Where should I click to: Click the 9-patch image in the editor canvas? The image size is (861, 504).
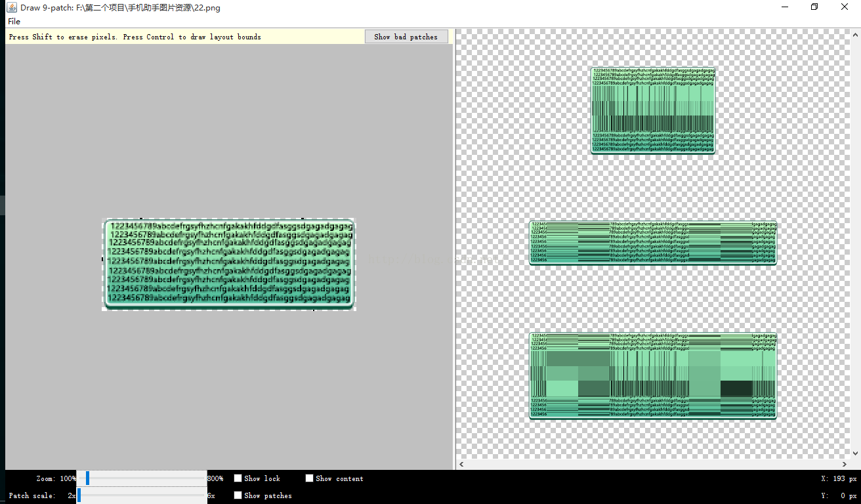229,264
